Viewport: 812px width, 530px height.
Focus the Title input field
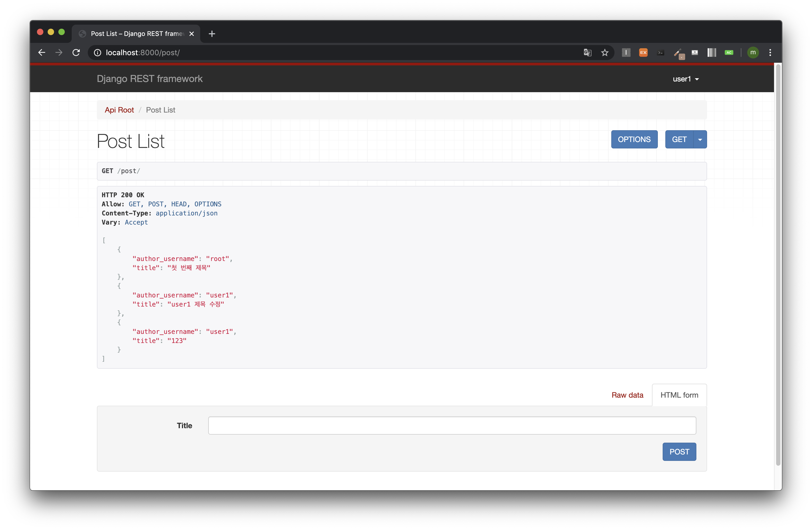[452, 425]
